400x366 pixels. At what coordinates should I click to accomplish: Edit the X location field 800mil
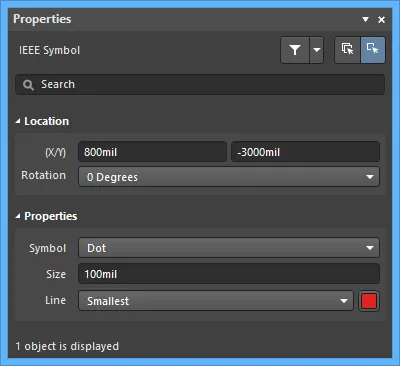[x=152, y=152]
